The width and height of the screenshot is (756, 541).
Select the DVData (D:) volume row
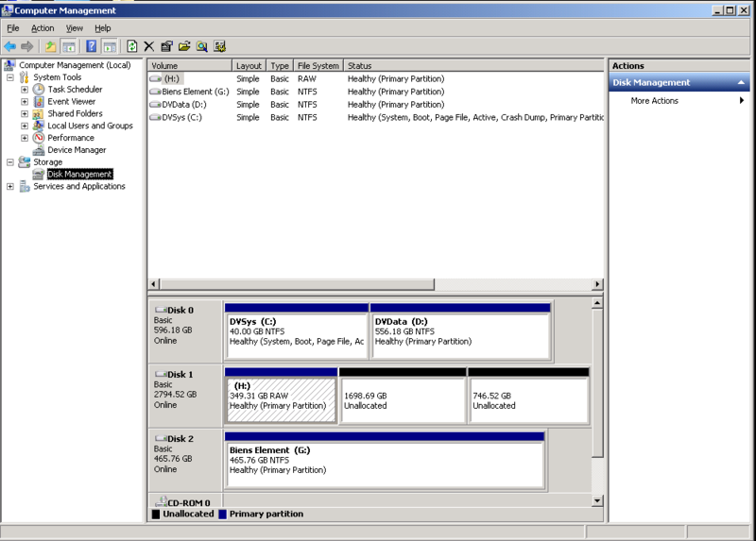[376, 105]
